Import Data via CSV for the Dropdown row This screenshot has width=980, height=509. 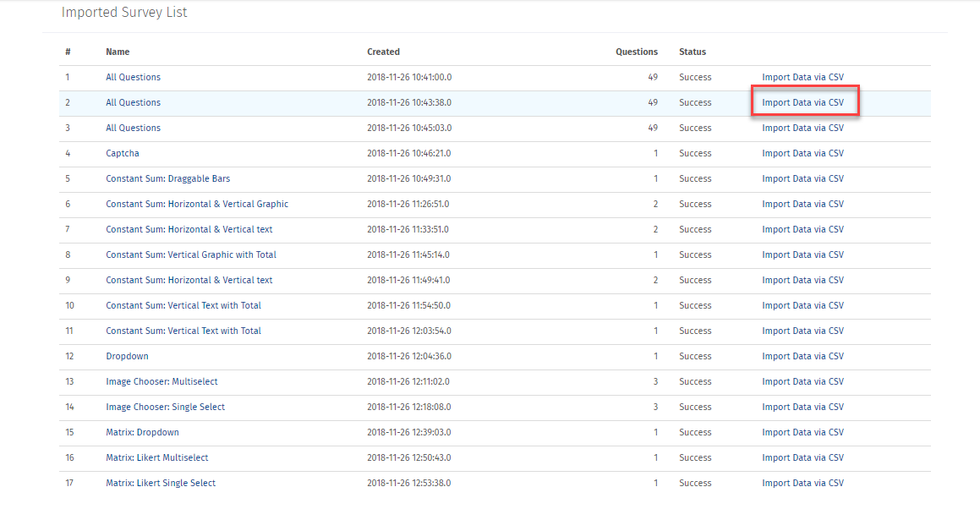pyautogui.click(x=803, y=356)
